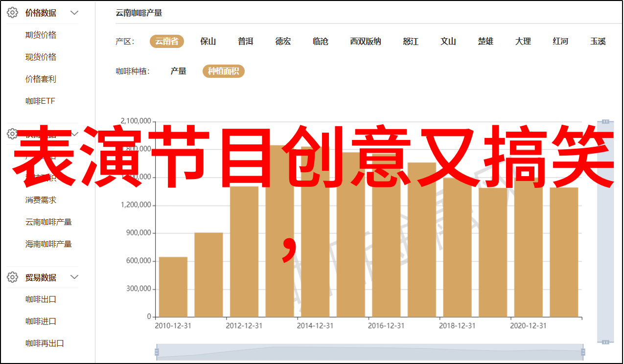This screenshot has width=624, height=364.
Task: Filter the chart by 保山 region
Action: tap(208, 42)
